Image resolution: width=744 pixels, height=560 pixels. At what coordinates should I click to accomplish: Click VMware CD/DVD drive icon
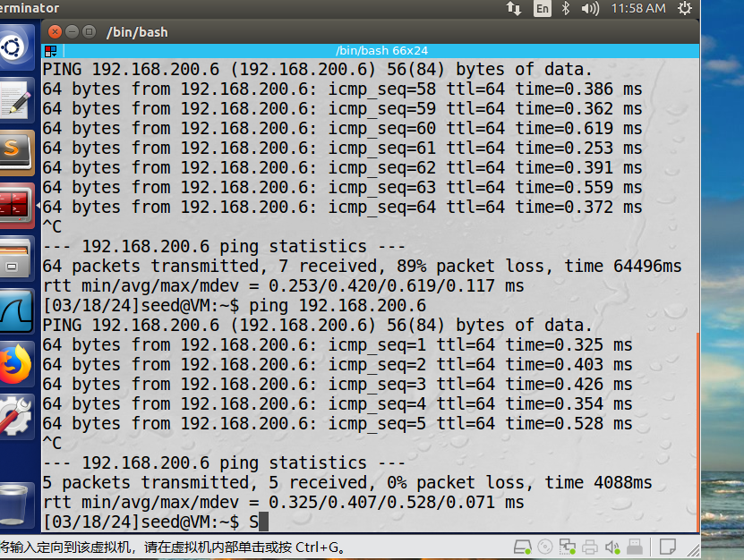[x=544, y=547]
